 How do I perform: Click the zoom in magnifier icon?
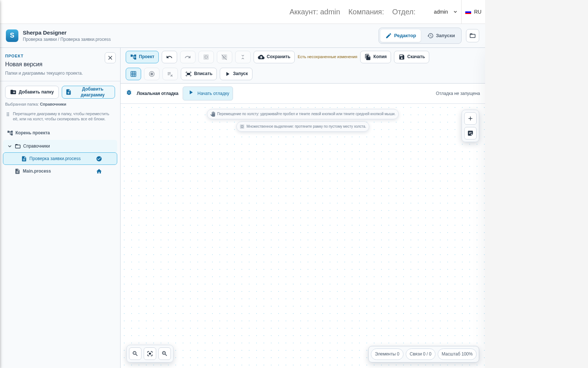pos(165,354)
